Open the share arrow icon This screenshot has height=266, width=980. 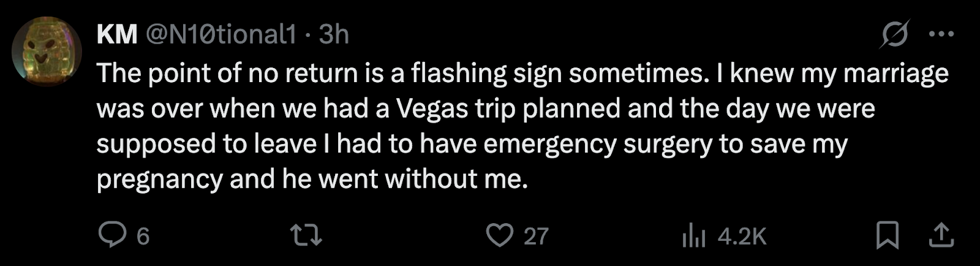coord(941,235)
